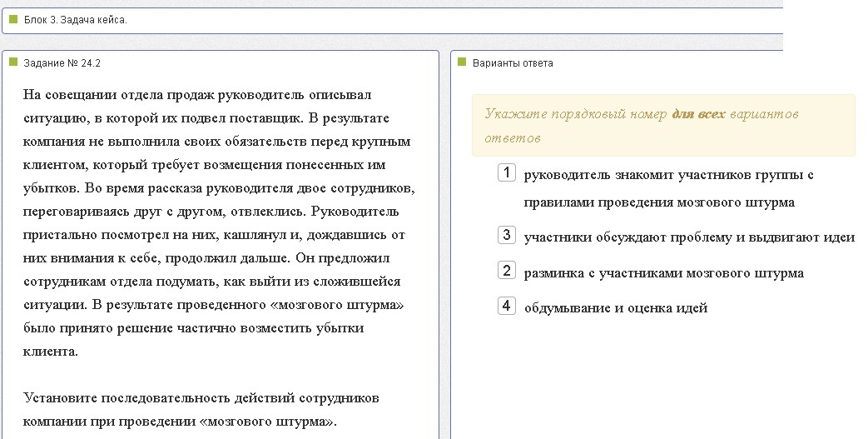
Task: Click the 'Задание № 24.2' heading
Action: [x=62, y=63]
